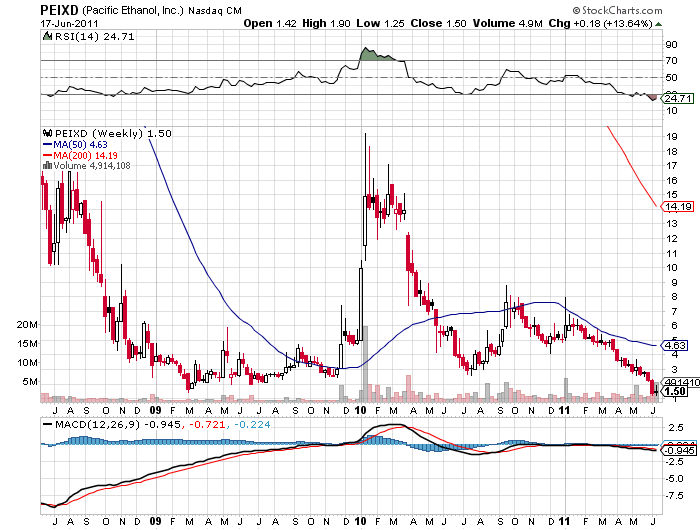Click the red -0.721 MACD signal value
700x530 pixels.
point(207,425)
